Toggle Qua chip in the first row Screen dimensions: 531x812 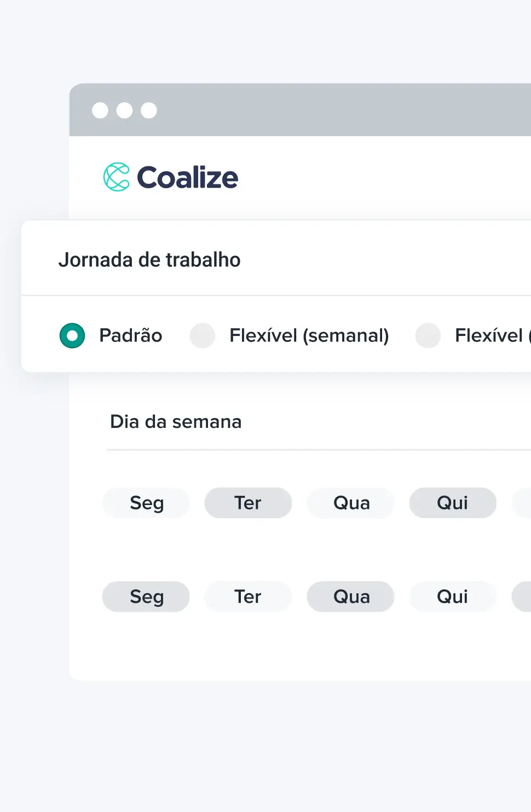point(351,503)
